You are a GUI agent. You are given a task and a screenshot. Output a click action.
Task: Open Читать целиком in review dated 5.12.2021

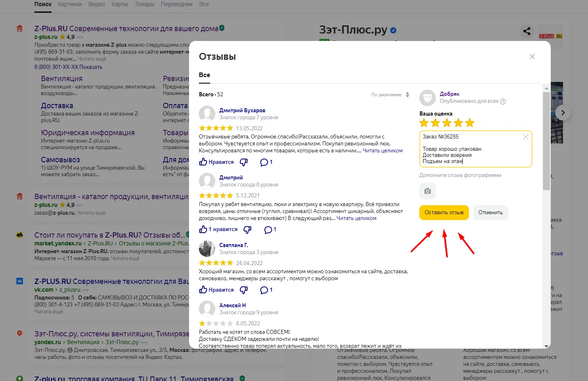(356, 218)
